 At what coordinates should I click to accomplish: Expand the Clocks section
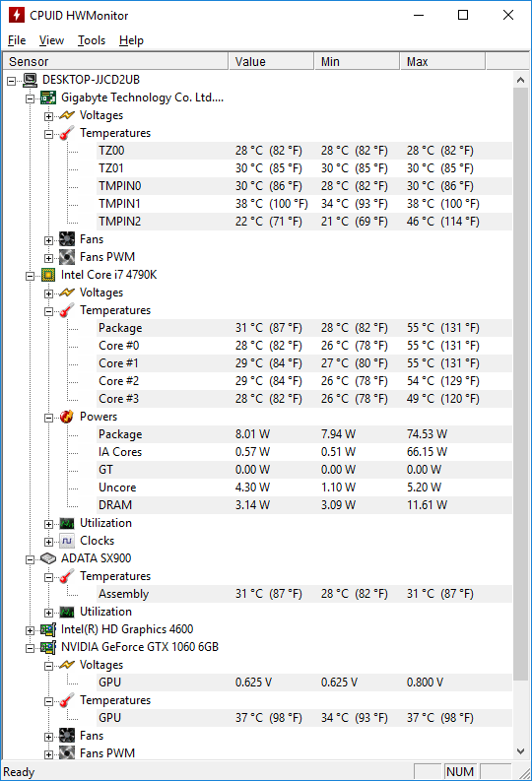tap(48, 542)
